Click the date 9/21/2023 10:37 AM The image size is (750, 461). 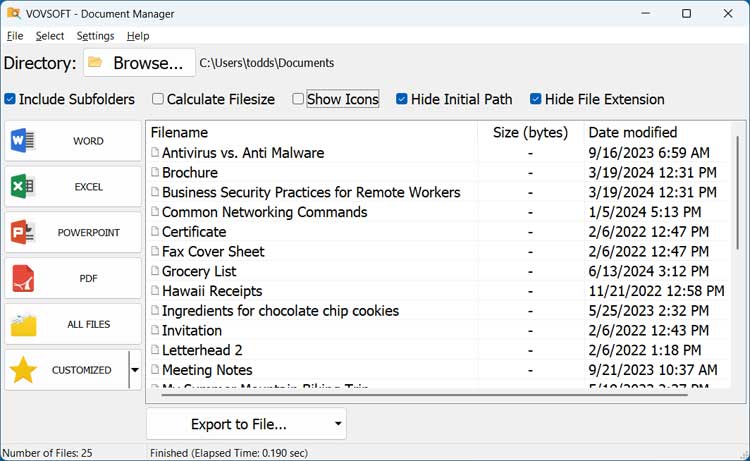point(653,370)
